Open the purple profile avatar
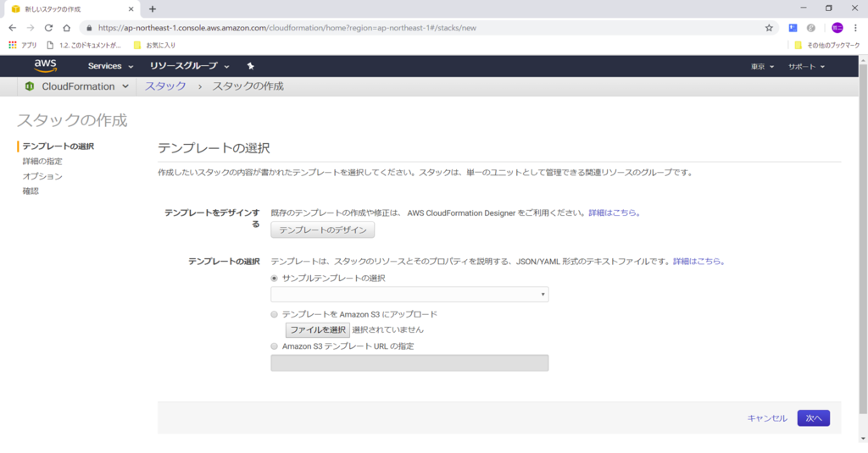Screen dimensions: 868x453 (837, 28)
